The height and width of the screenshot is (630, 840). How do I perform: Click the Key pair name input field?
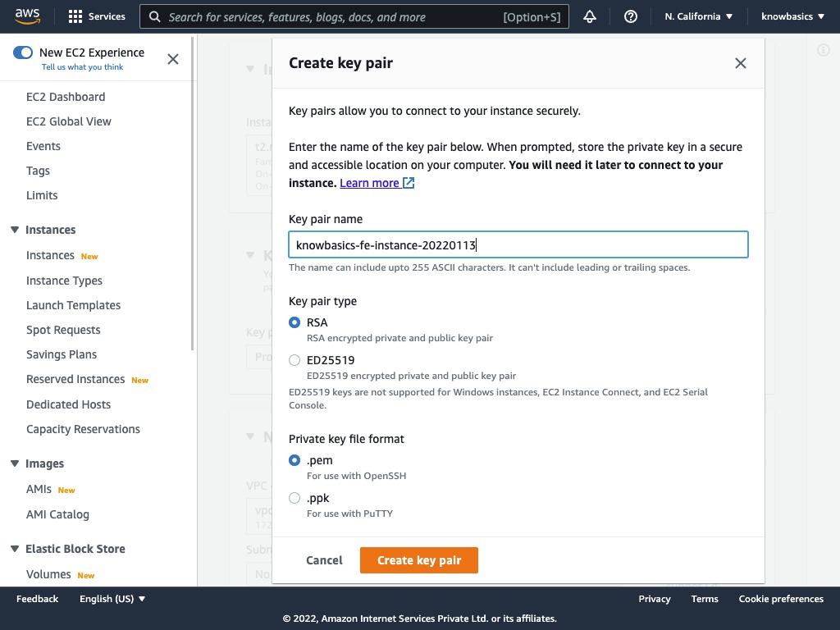coord(518,244)
